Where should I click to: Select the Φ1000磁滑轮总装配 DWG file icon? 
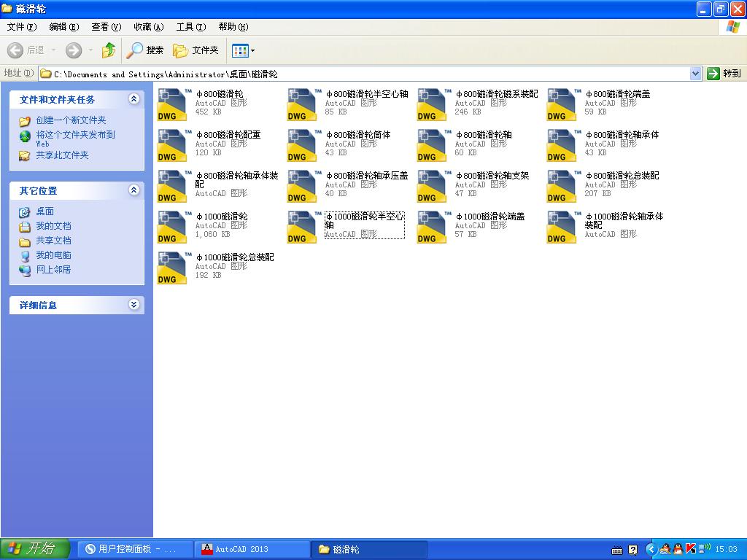[172, 268]
